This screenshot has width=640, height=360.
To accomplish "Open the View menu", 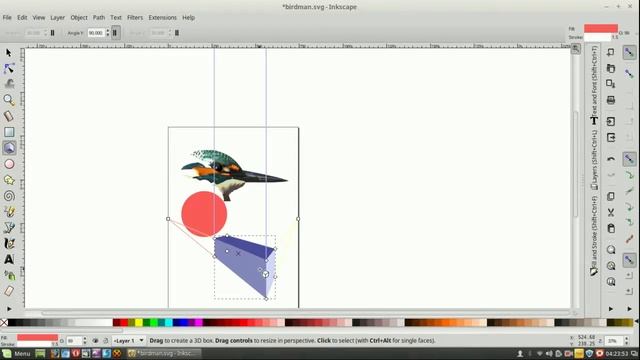I will 39,18.
